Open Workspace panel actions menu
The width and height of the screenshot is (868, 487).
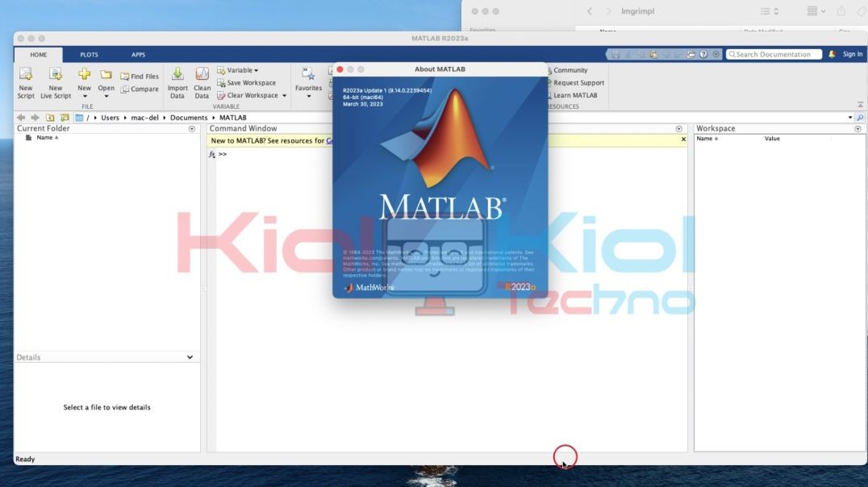(858, 129)
